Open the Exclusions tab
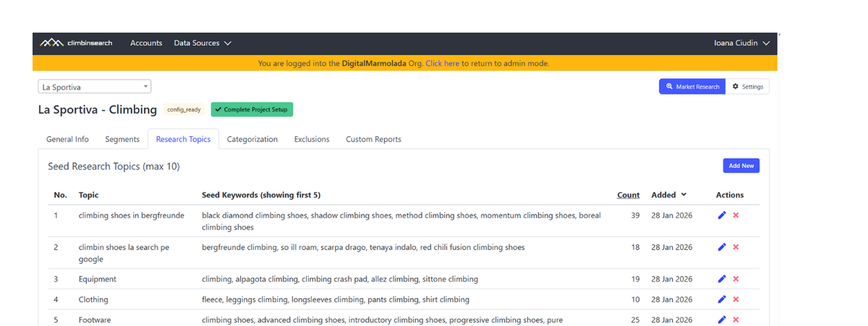Image resolution: width=868 pixels, height=326 pixels. (312, 139)
